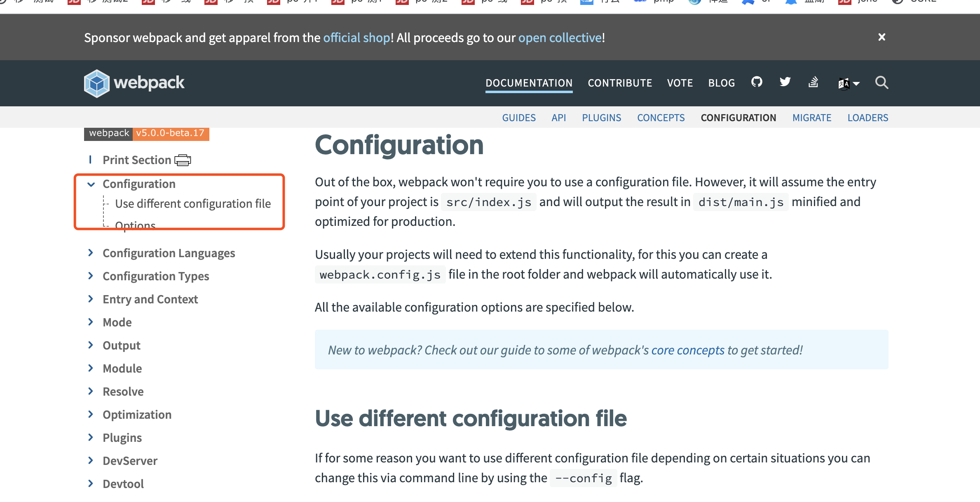Expand the Output section chevron
Screen dimensions: 980x502
(91, 345)
